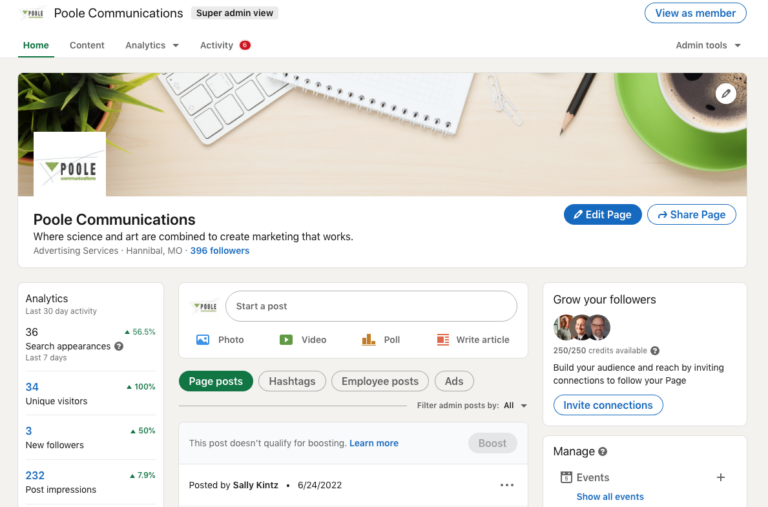Screen dimensions: 768x507
Task: Expand the Analytics dropdown menu
Action: tap(152, 45)
